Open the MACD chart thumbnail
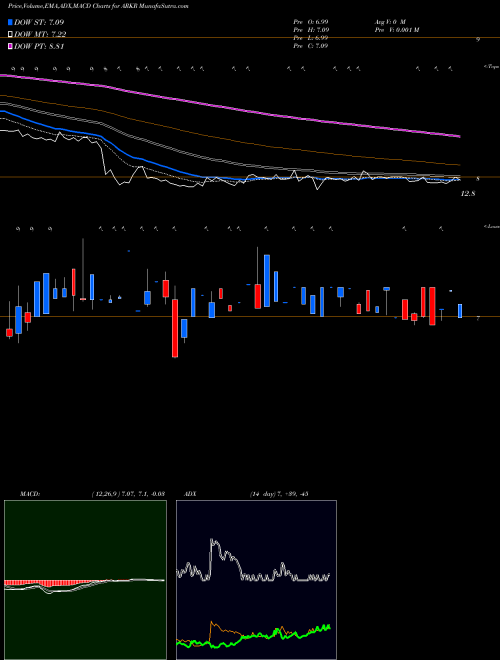The width and height of the screenshot is (500, 660). 85,580
